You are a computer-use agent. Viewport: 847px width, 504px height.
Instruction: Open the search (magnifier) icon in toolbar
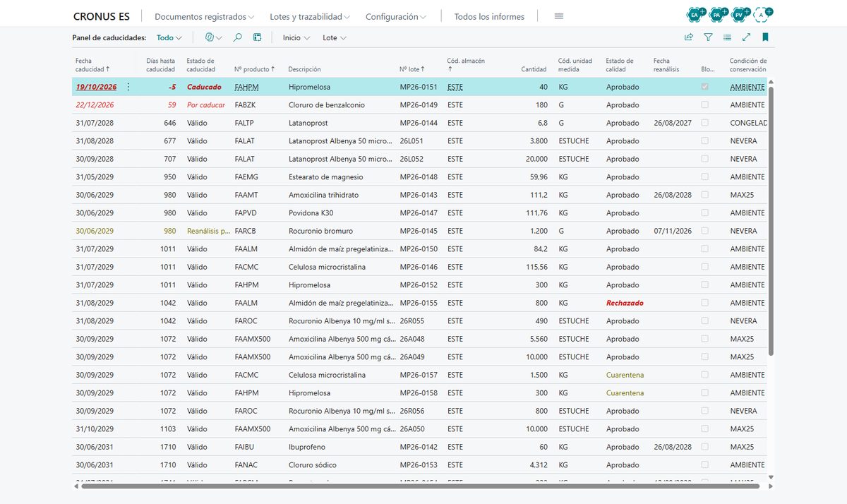[x=238, y=37]
